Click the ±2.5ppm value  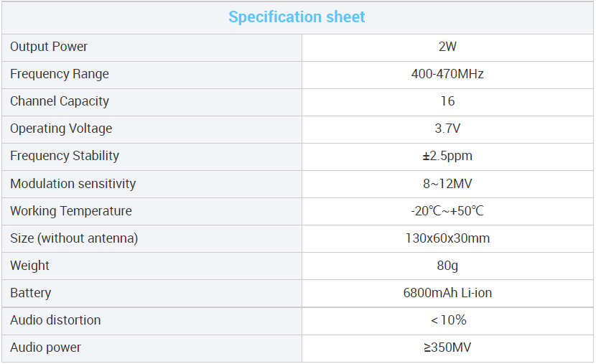(447, 157)
